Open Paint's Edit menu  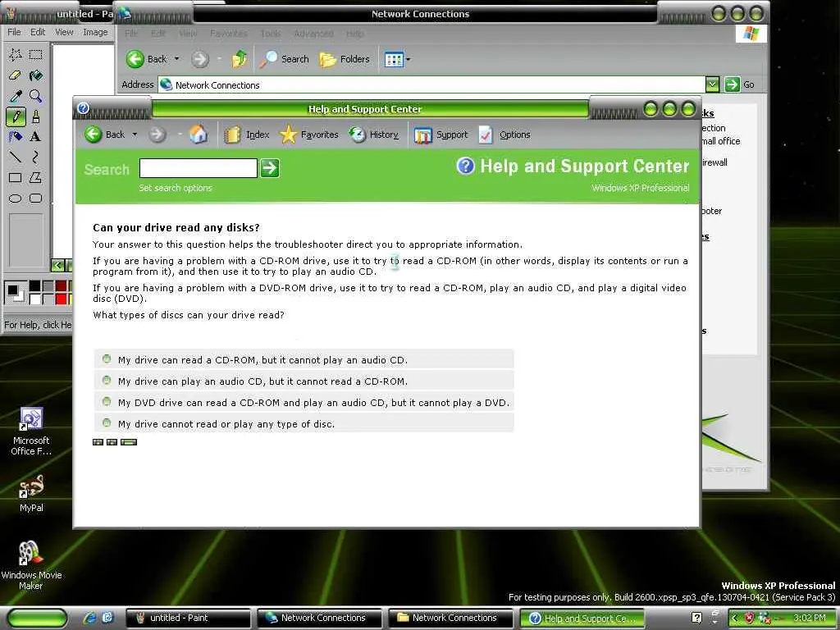pyautogui.click(x=38, y=32)
